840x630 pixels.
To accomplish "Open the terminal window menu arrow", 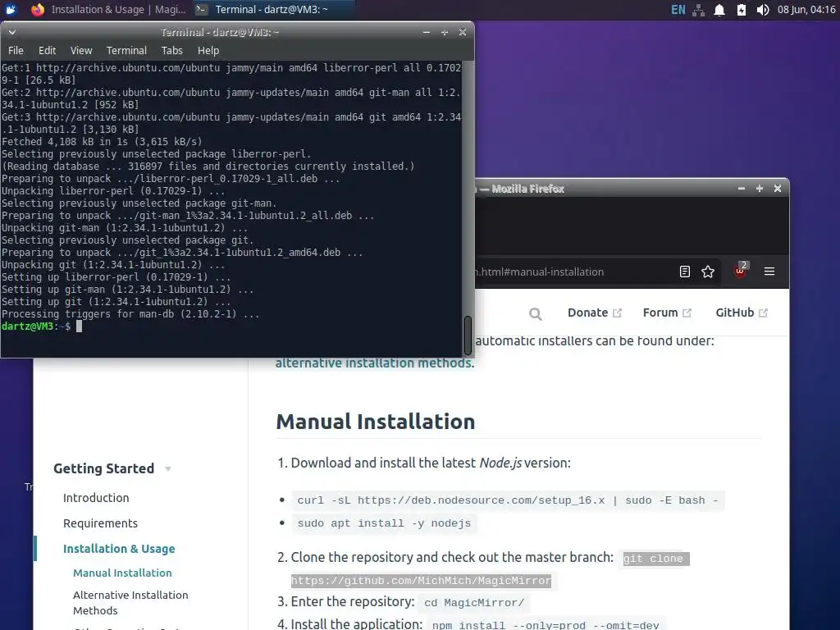I will click(x=11, y=32).
